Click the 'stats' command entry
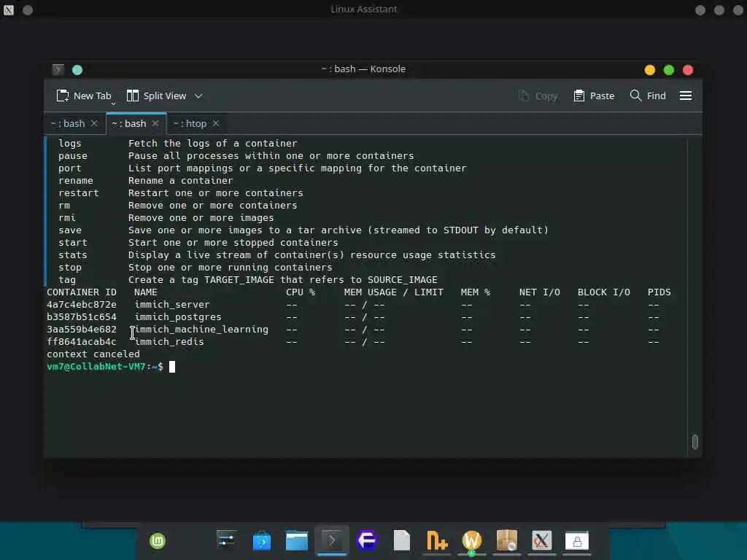Image resolution: width=747 pixels, height=560 pixels. pos(73,254)
